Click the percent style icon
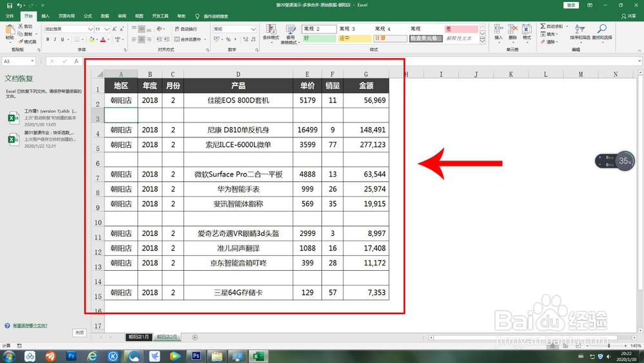This screenshot has width=644, height=363. 228,39
